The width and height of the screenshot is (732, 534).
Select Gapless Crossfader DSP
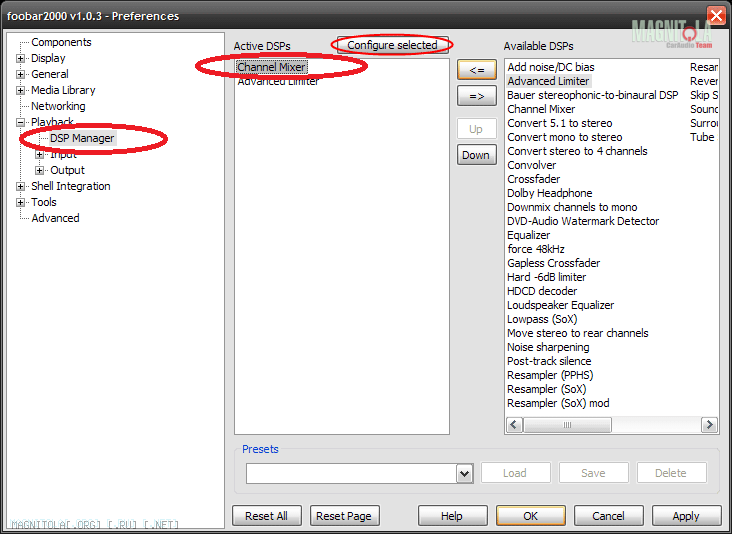(x=554, y=263)
